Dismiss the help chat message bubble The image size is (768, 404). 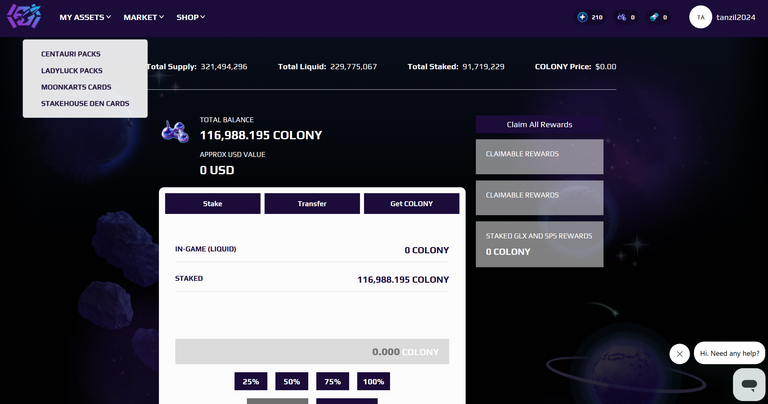click(x=679, y=354)
